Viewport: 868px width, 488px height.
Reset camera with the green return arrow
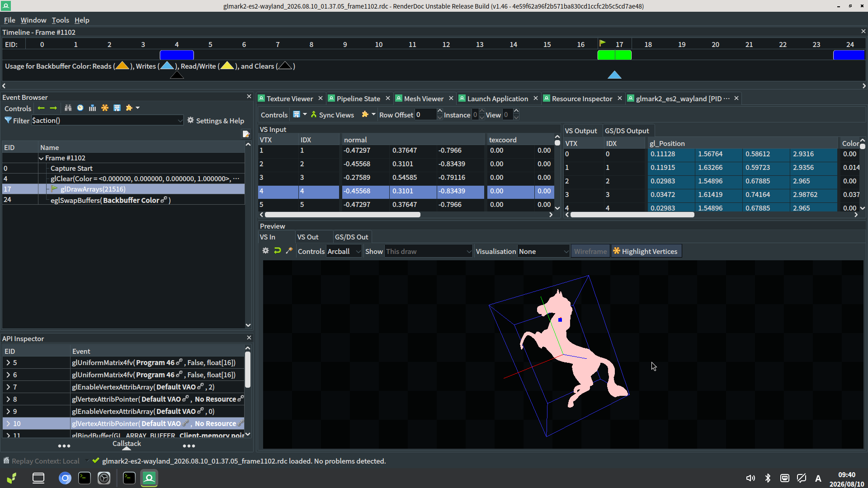coord(278,251)
